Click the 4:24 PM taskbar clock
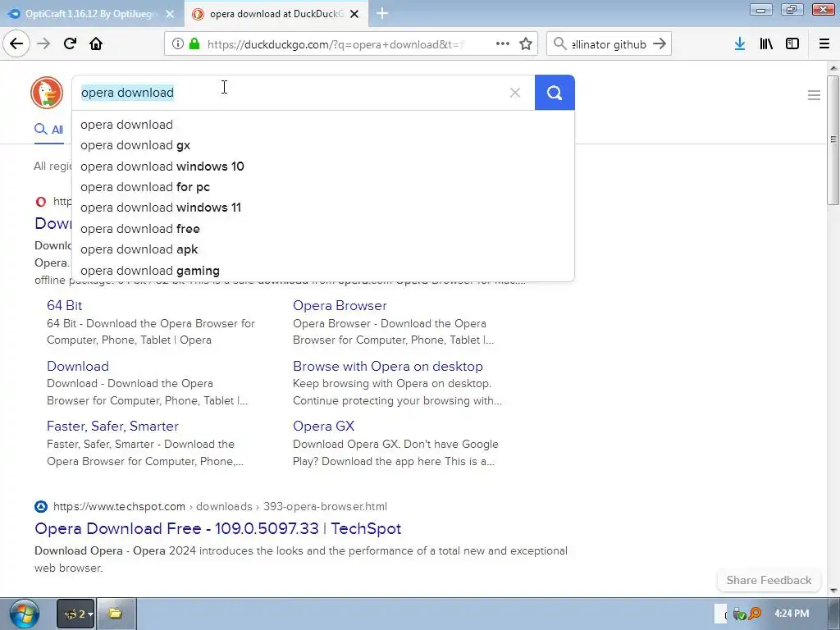The height and width of the screenshot is (630, 840). tap(792, 614)
